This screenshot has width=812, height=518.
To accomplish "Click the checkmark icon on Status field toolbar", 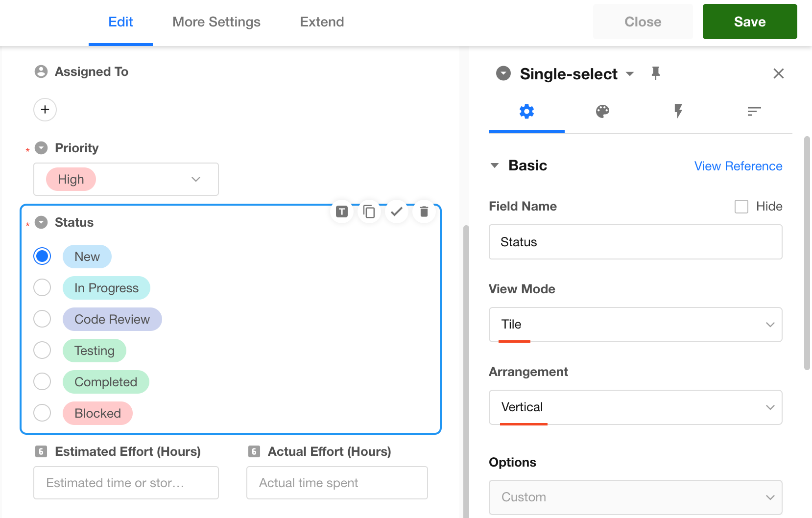I will (x=397, y=212).
